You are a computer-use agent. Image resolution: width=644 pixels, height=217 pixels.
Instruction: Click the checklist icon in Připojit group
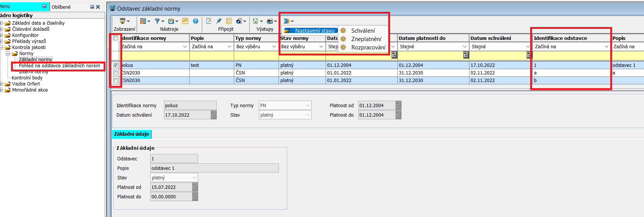click(x=229, y=21)
